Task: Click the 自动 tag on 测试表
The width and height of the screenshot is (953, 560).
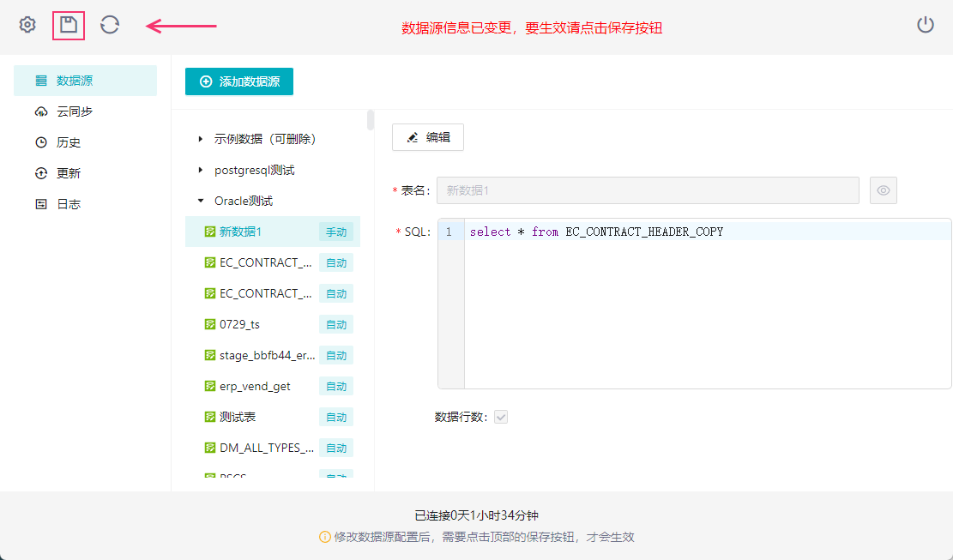Action: pyautogui.click(x=336, y=418)
